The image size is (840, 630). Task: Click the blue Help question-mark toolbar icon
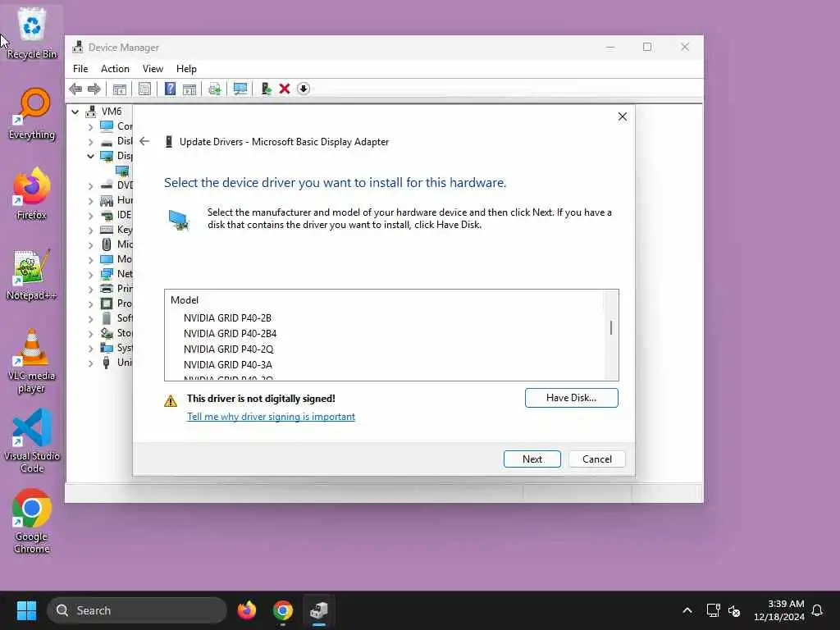pos(170,89)
